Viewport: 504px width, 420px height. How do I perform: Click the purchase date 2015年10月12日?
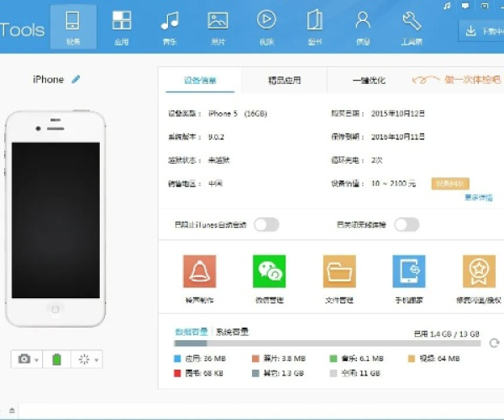click(x=398, y=113)
